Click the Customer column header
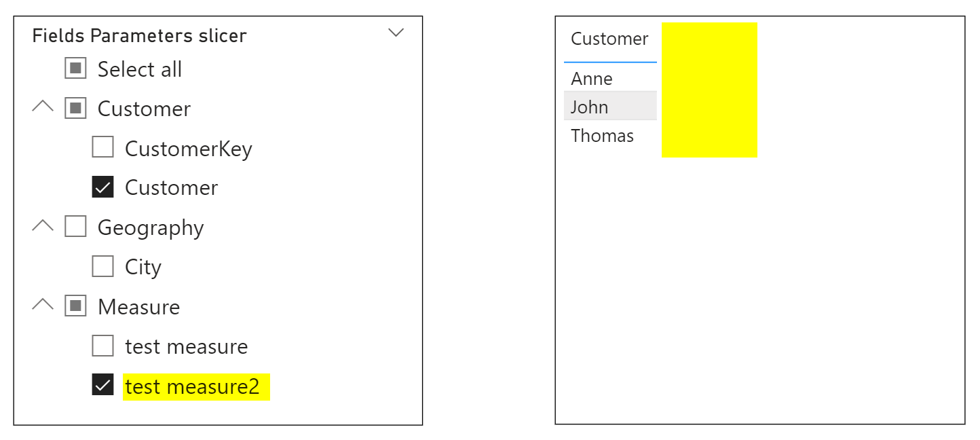 point(609,39)
